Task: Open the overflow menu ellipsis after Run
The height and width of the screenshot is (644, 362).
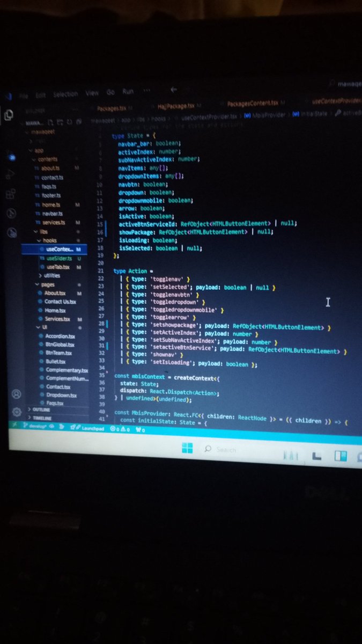Action: tap(147, 91)
